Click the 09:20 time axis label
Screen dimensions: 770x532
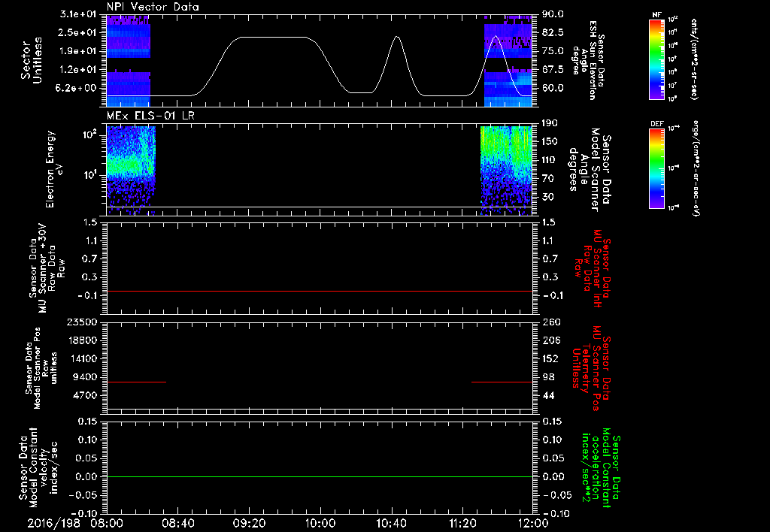pyautogui.click(x=249, y=523)
